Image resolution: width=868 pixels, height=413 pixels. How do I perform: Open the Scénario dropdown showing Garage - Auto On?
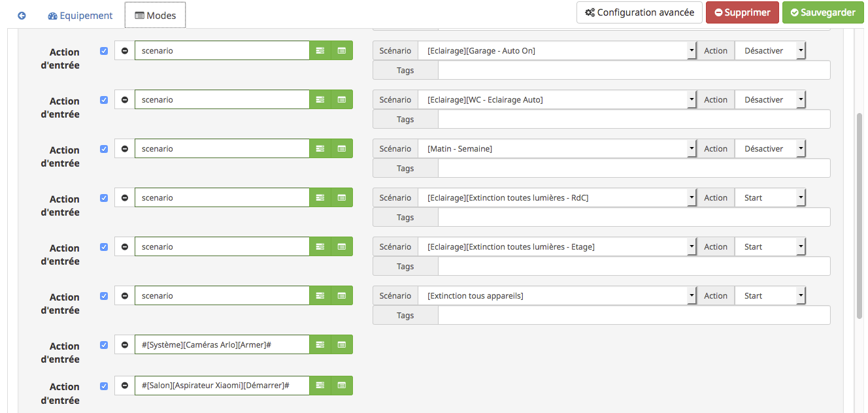coord(557,50)
